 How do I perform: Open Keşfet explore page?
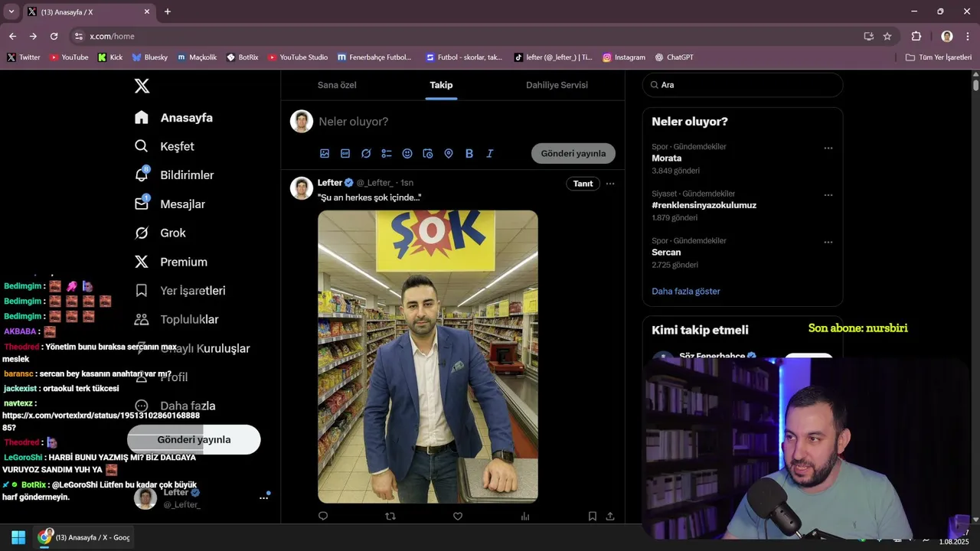click(x=164, y=146)
